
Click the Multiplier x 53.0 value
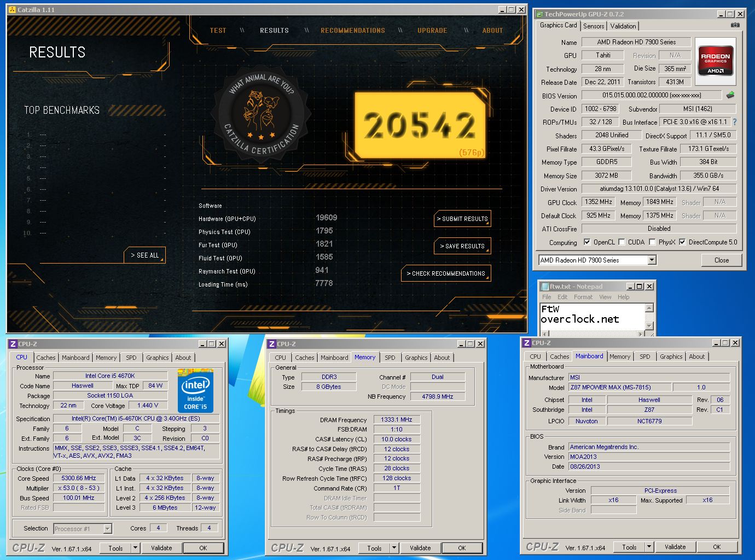click(79, 488)
